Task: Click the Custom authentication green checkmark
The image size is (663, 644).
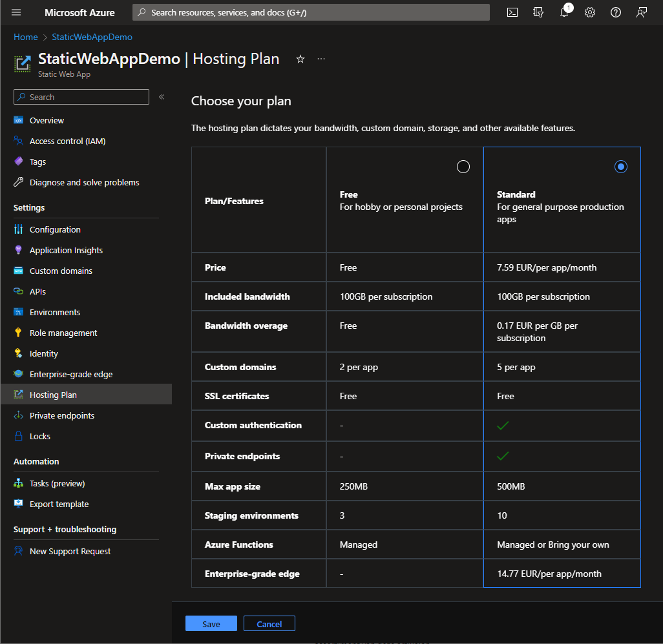Action: [502, 426]
